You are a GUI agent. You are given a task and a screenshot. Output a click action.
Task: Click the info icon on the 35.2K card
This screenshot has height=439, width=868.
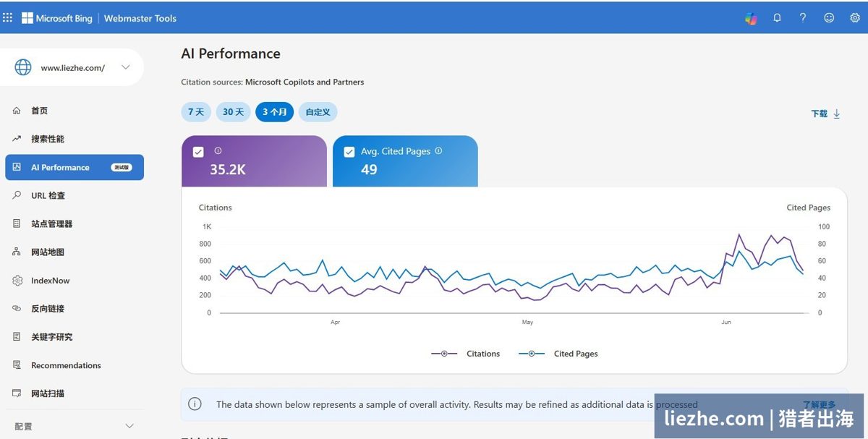218,151
